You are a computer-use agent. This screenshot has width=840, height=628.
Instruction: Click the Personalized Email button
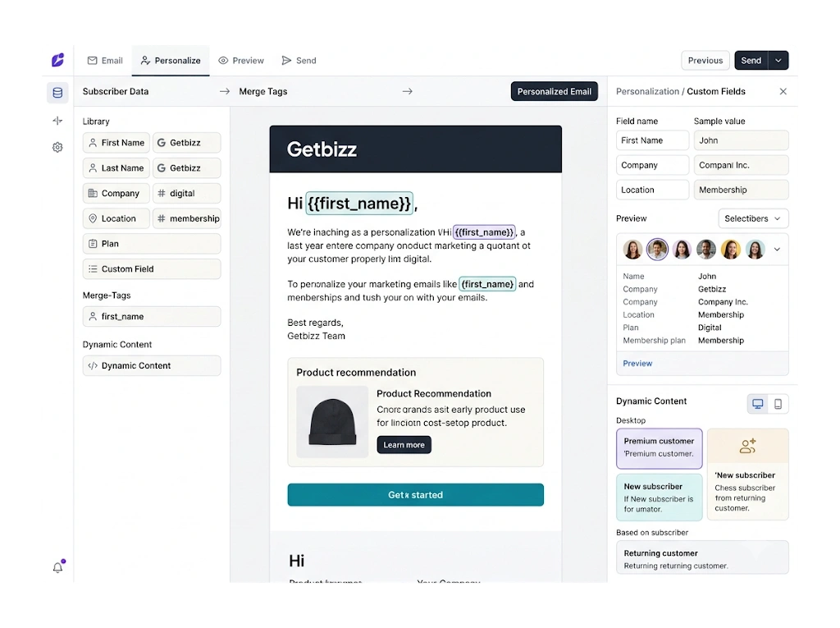554,92
